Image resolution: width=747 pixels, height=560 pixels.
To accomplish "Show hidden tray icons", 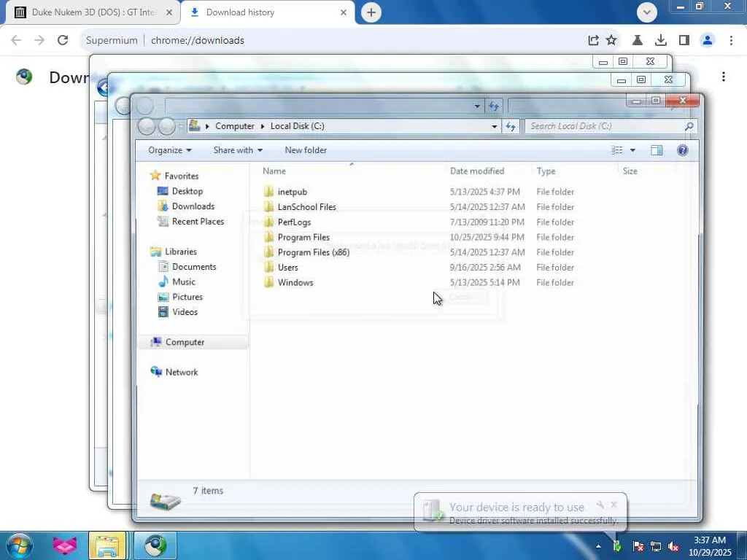I will tap(598, 546).
